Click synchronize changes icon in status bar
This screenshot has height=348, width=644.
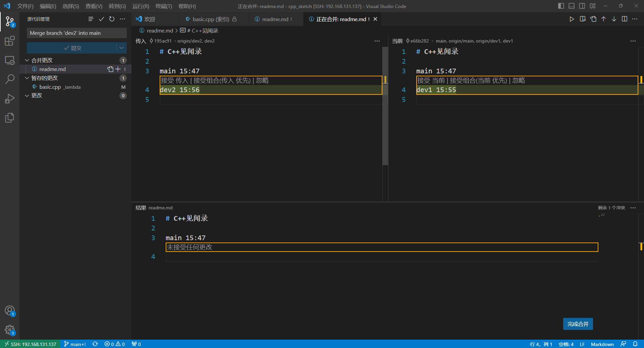coord(95,344)
